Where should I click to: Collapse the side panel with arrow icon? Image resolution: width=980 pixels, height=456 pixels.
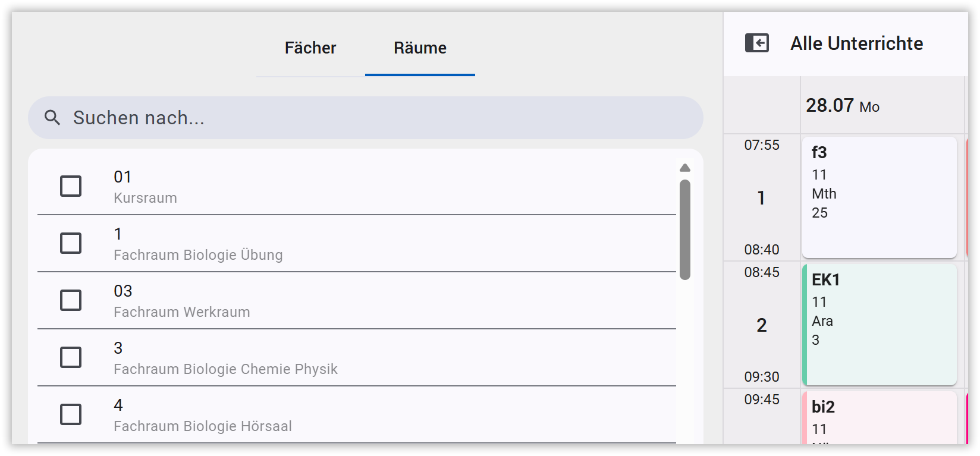[757, 43]
